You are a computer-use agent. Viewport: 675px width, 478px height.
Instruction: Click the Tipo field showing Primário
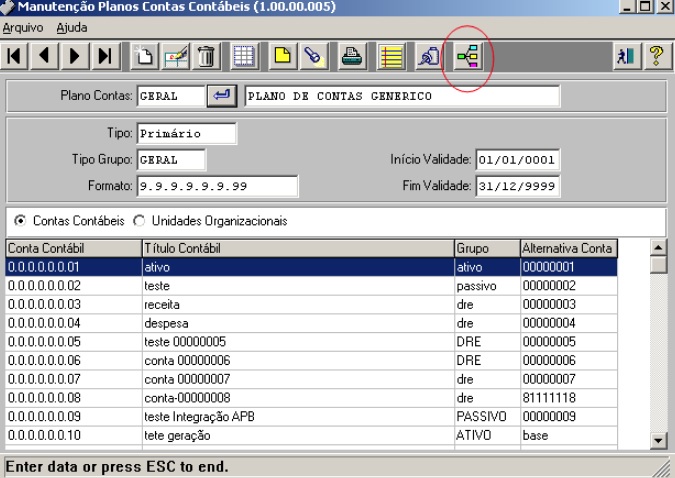186,133
